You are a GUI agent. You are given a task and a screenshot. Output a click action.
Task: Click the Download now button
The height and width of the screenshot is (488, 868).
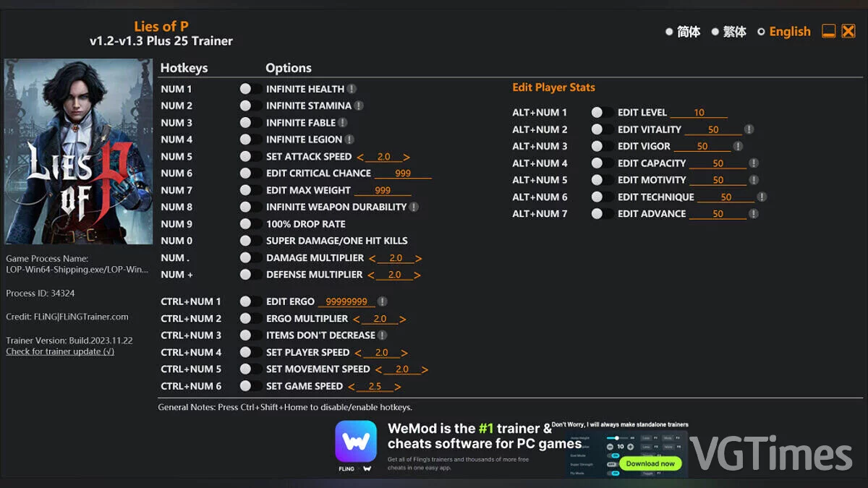[x=650, y=463]
